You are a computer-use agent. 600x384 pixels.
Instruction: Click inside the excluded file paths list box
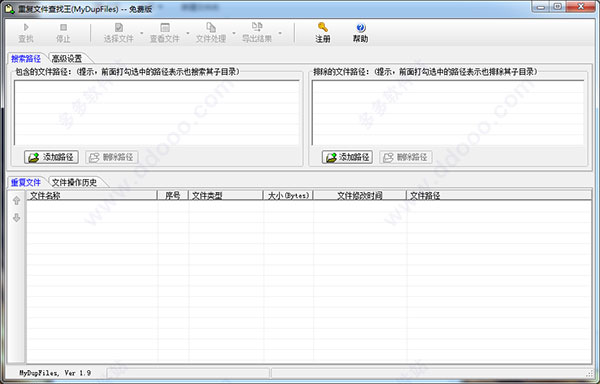(x=448, y=112)
